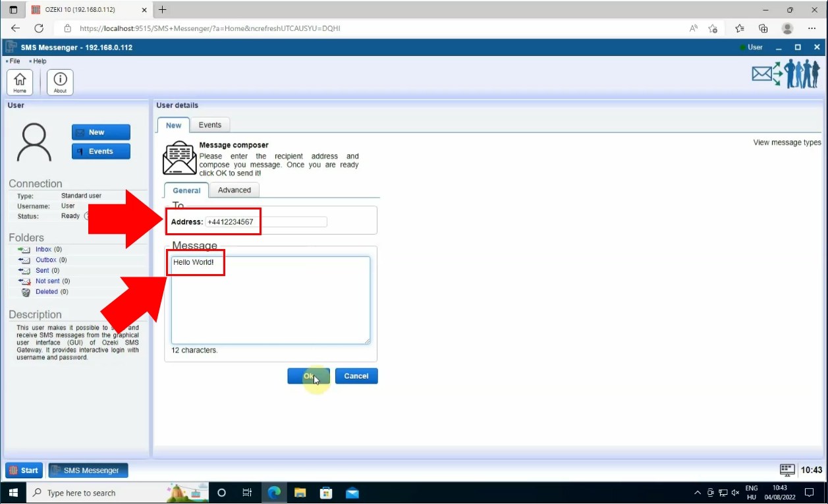Open the Sent folder
Image resolution: width=828 pixels, height=504 pixels.
click(42, 271)
